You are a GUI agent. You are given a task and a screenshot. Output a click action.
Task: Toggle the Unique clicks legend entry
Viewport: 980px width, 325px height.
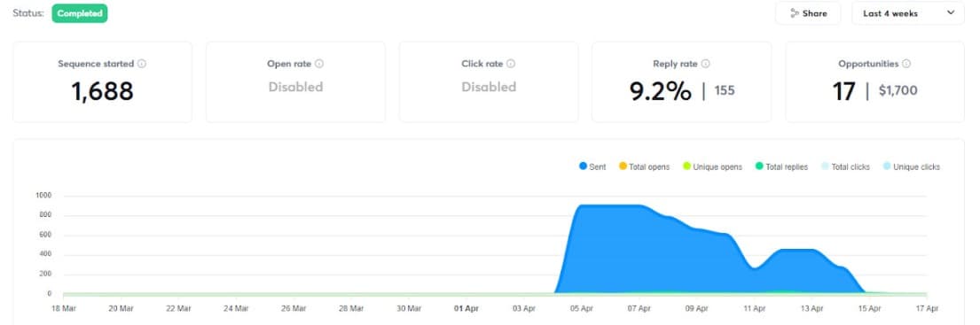(x=911, y=166)
